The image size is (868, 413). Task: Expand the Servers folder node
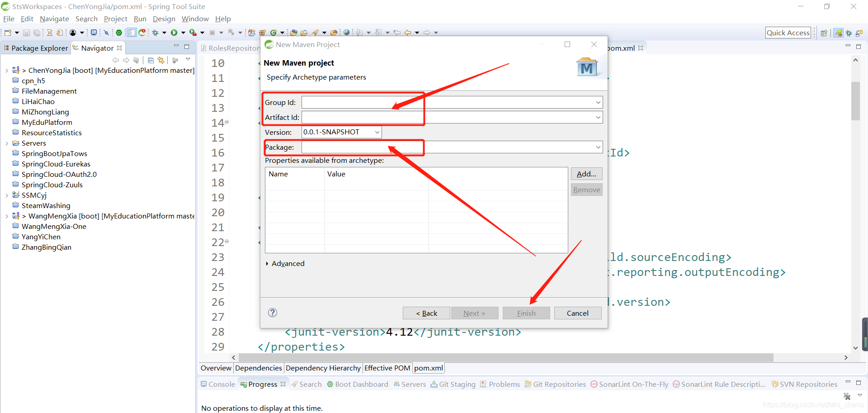[7, 143]
